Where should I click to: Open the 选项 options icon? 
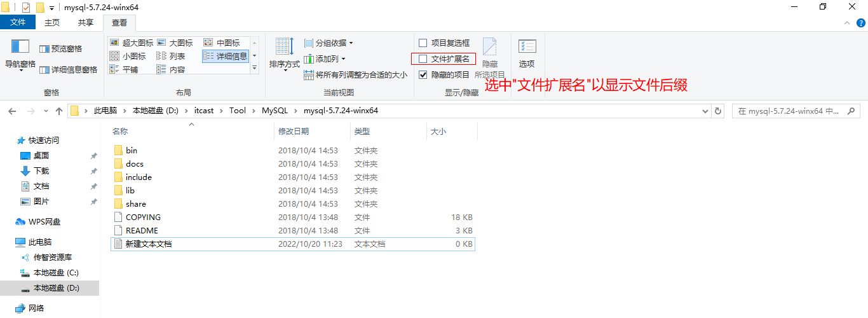(x=527, y=48)
